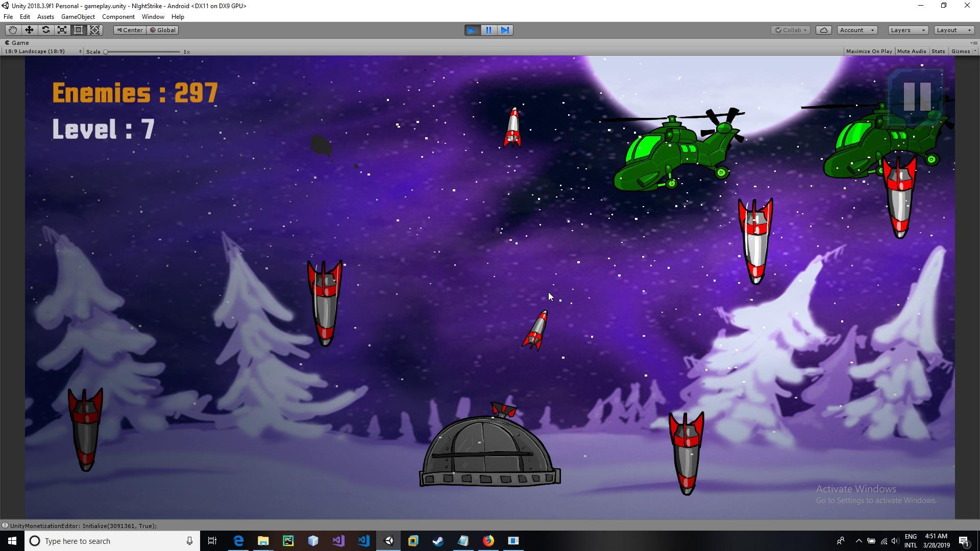Viewport: 980px width, 551px height.
Task: Enable Maximize On Play
Action: pos(869,51)
